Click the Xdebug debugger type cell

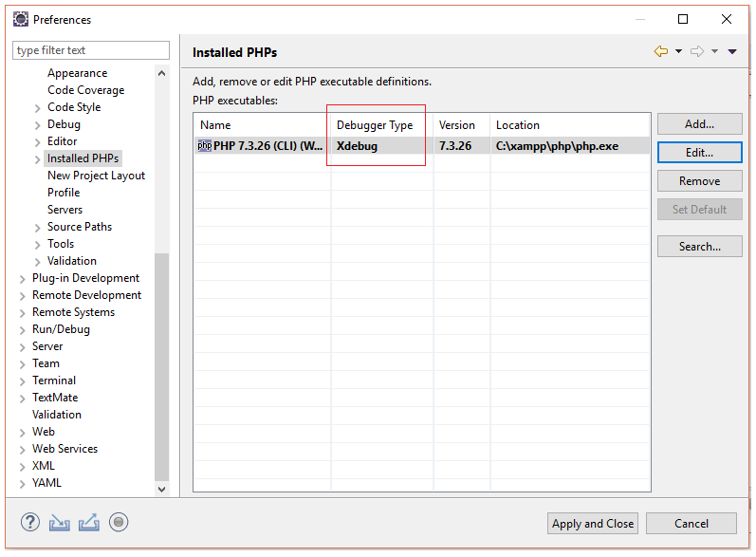(x=357, y=145)
